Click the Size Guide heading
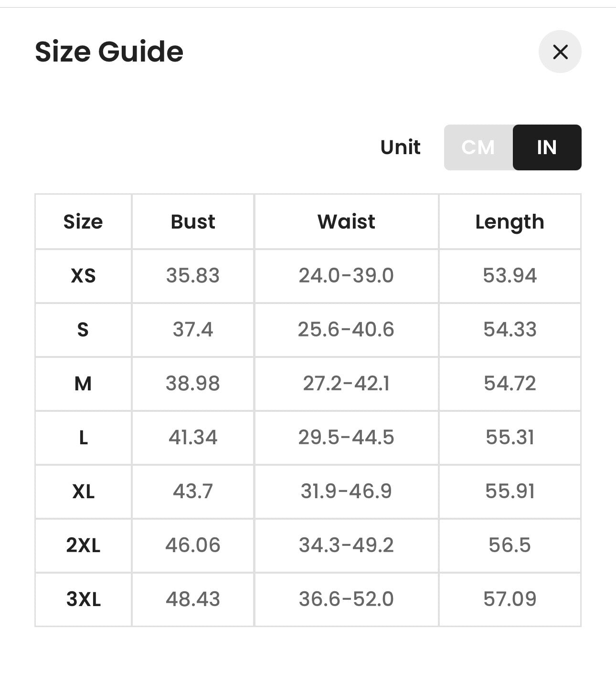The height and width of the screenshot is (681, 616). pyautogui.click(x=109, y=52)
